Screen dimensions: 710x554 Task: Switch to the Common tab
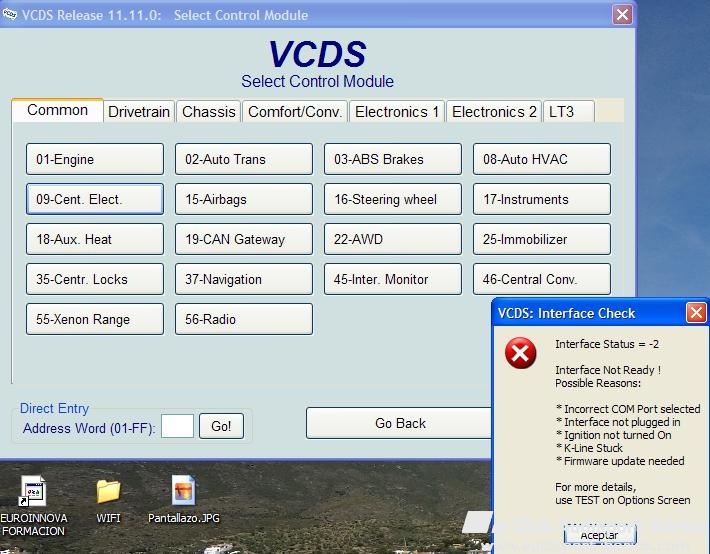pyautogui.click(x=58, y=110)
